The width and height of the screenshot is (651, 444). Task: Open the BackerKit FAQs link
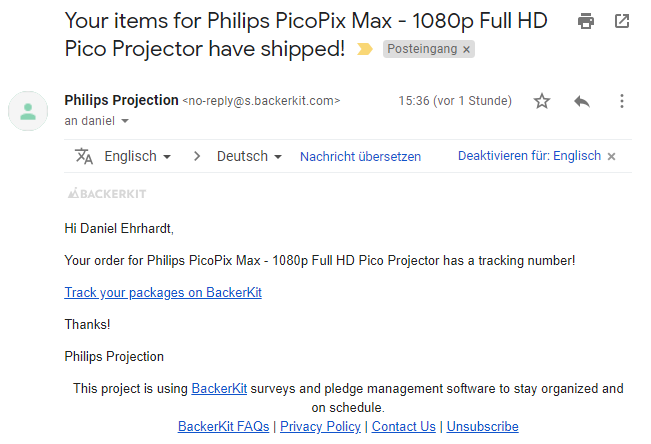click(x=223, y=427)
